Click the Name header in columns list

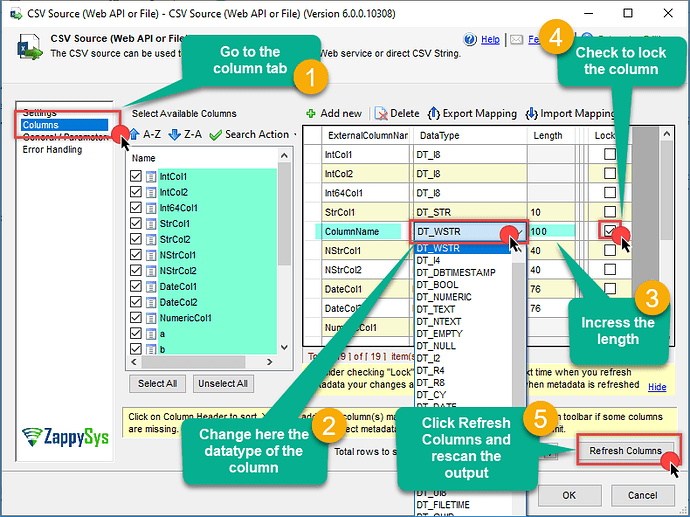coord(143,158)
